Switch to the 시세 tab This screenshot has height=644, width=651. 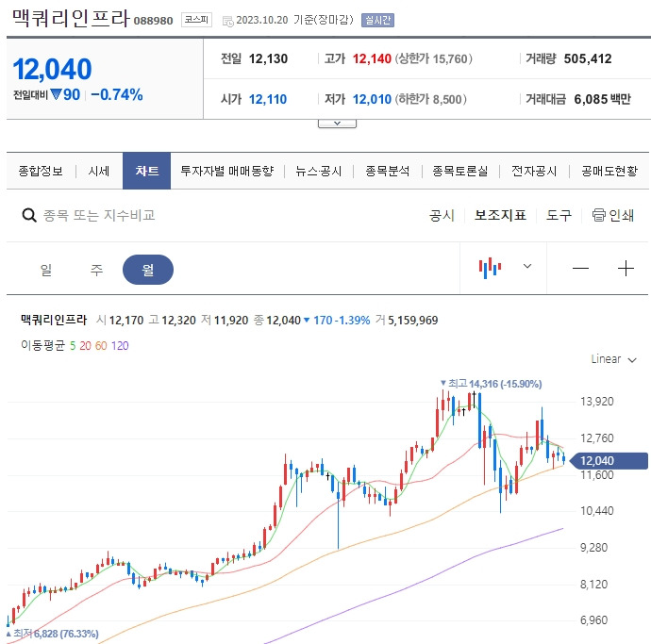99,171
